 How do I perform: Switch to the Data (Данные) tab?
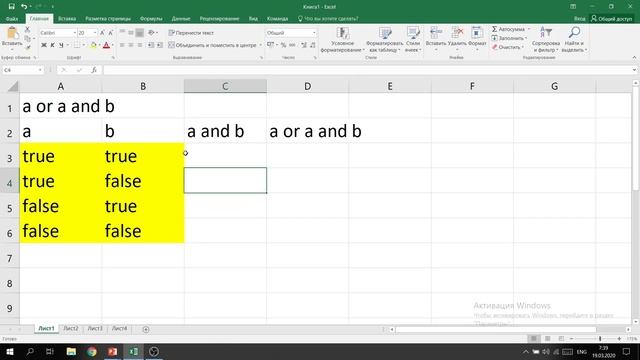[x=181, y=19]
